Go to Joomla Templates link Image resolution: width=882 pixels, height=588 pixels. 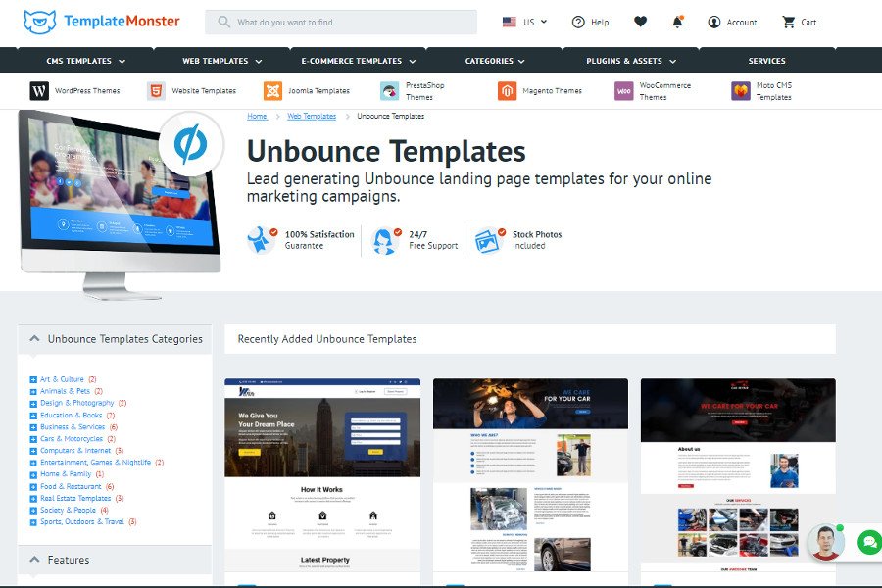[x=318, y=90]
